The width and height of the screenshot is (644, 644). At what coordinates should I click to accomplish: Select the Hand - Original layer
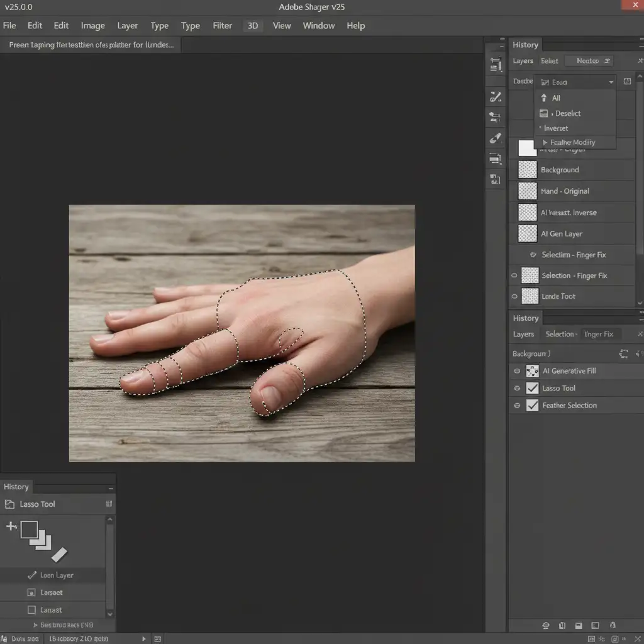(565, 191)
